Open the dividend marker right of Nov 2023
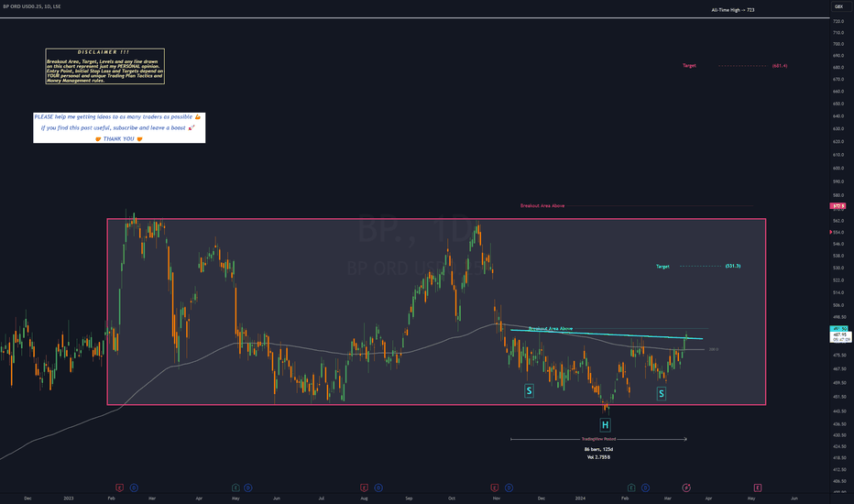The image size is (854, 504). click(x=509, y=488)
